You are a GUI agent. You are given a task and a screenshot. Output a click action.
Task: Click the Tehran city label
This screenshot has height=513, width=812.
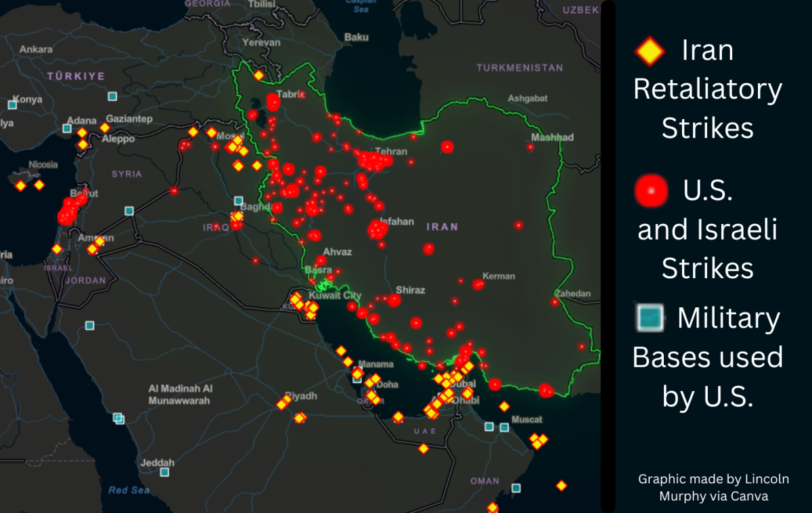point(391,152)
